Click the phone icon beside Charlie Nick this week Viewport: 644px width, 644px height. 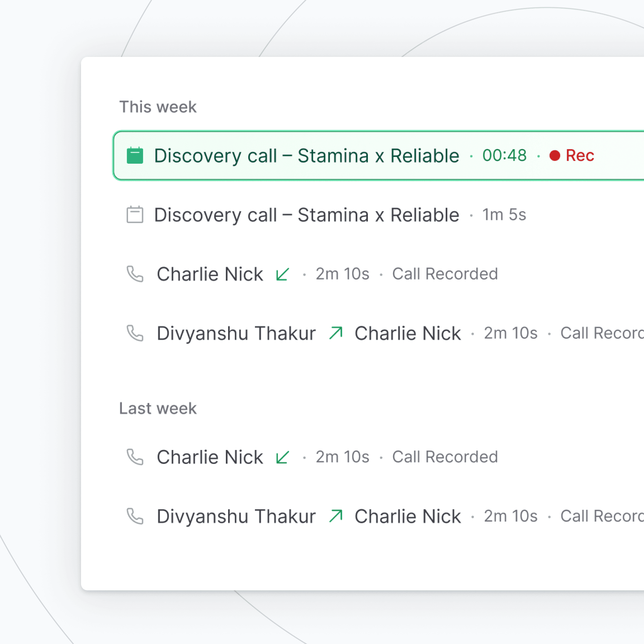click(135, 274)
